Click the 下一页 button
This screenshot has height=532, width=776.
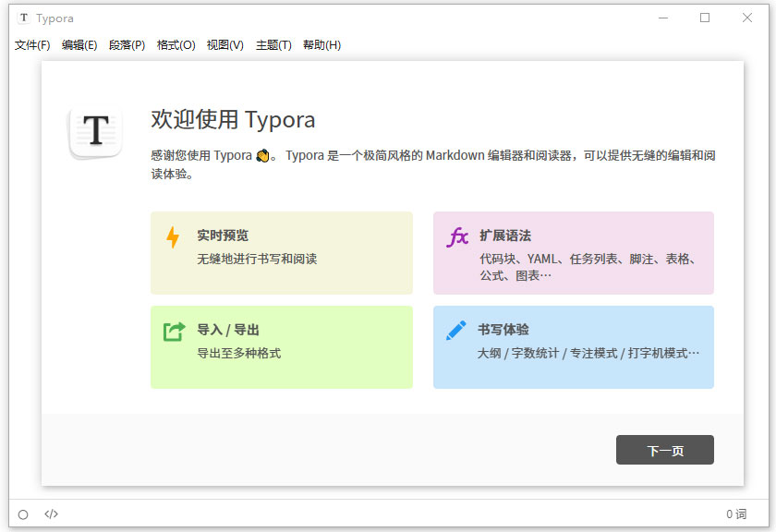pos(665,450)
